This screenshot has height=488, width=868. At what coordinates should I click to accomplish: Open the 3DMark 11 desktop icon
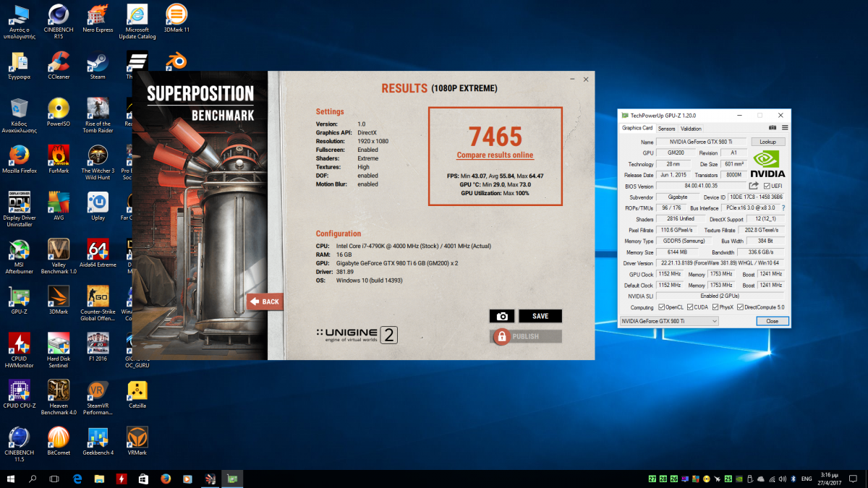point(176,20)
